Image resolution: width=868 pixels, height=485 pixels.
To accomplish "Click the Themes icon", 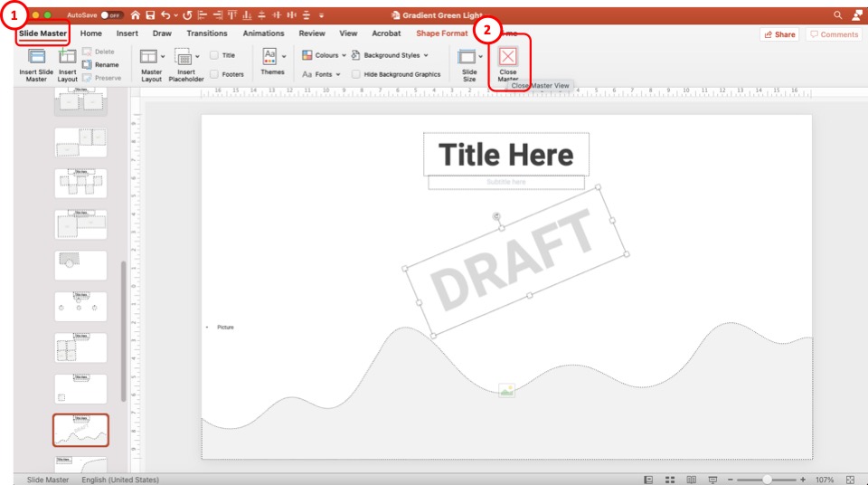I will click(x=269, y=56).
